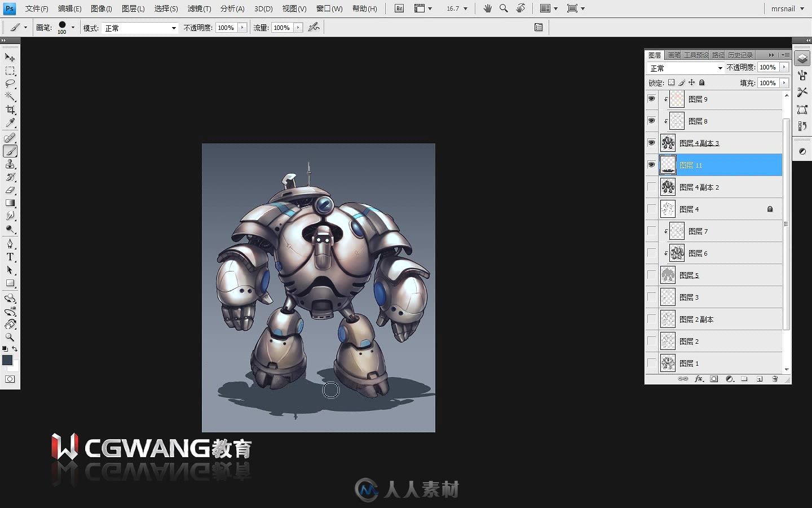Toggle the lock all padlock option

702,82
